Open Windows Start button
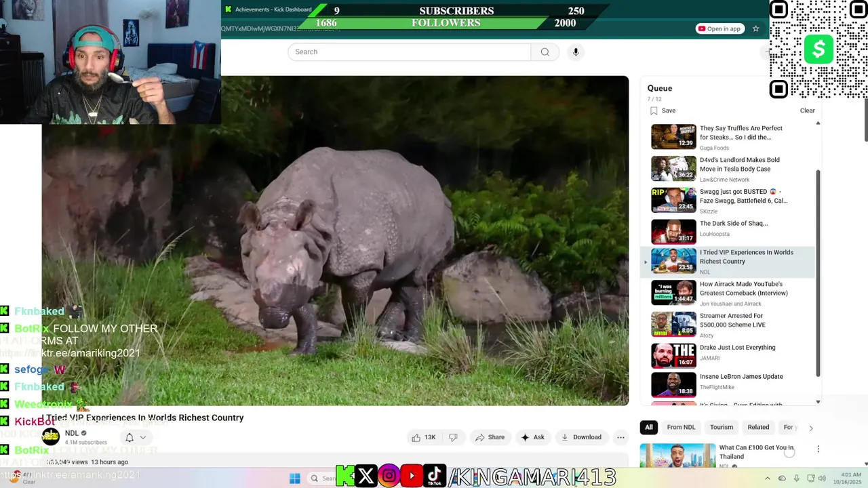868x488 pixels. 295,479
